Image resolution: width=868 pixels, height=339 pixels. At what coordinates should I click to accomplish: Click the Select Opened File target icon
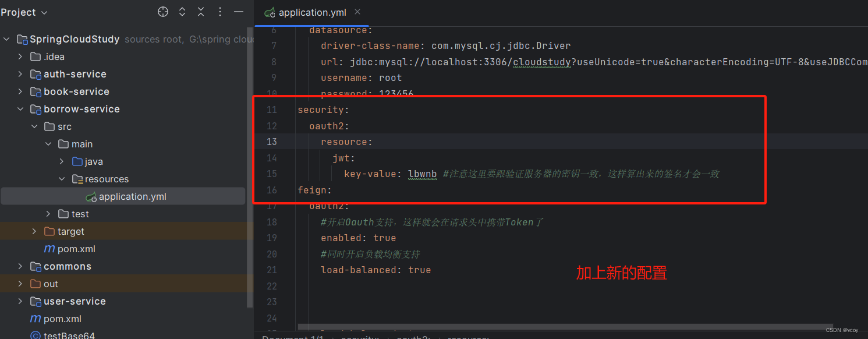click(x=163, y=12)
